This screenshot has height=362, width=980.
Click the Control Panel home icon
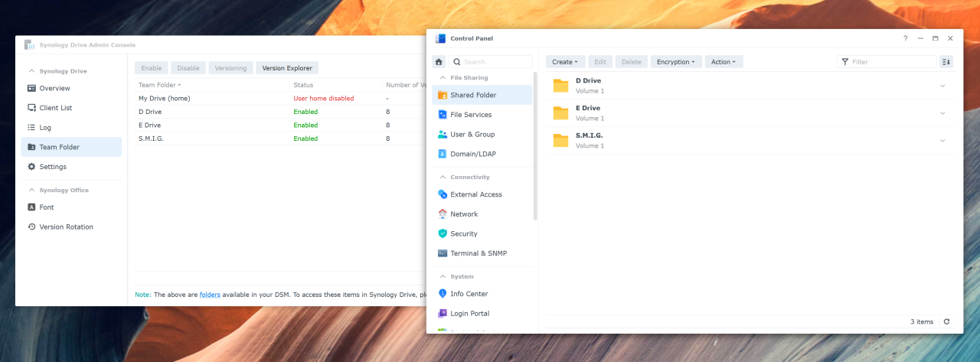point(439,62)
